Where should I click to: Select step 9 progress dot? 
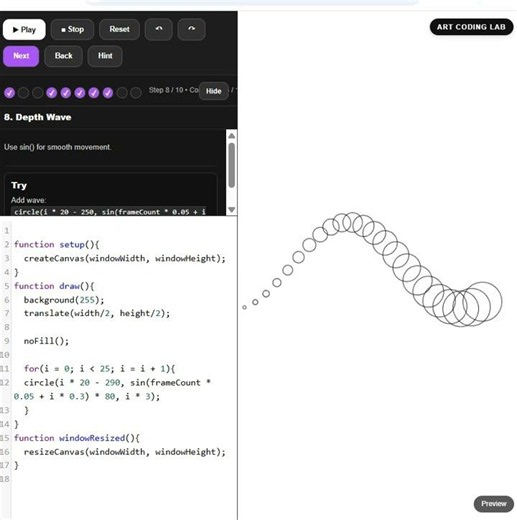(x=122, y=93)
